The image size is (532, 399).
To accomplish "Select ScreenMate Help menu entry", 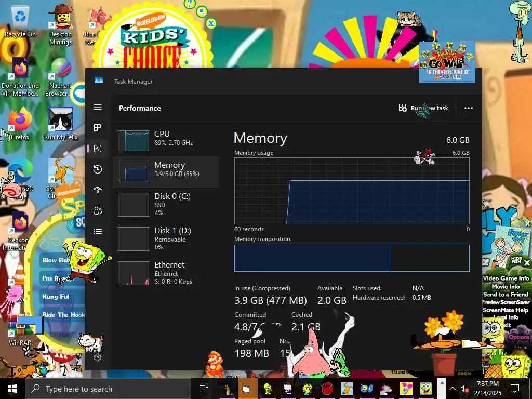I will 506,310.
